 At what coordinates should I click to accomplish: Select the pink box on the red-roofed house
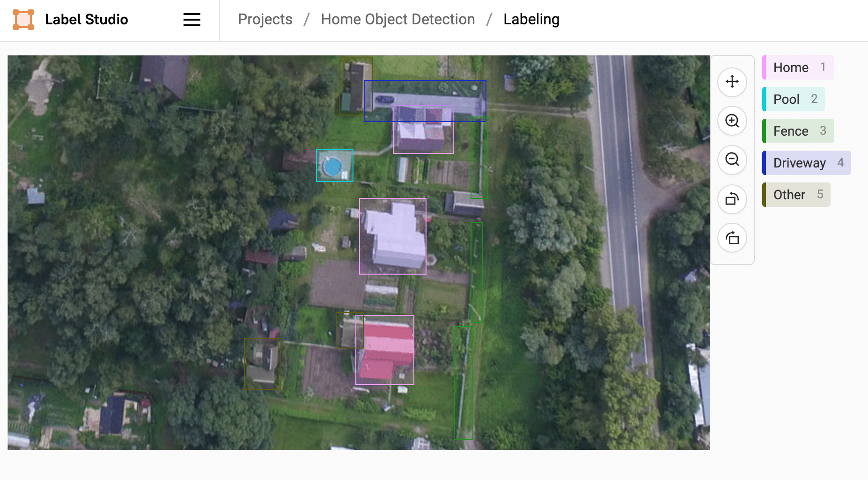coord(385,350)
